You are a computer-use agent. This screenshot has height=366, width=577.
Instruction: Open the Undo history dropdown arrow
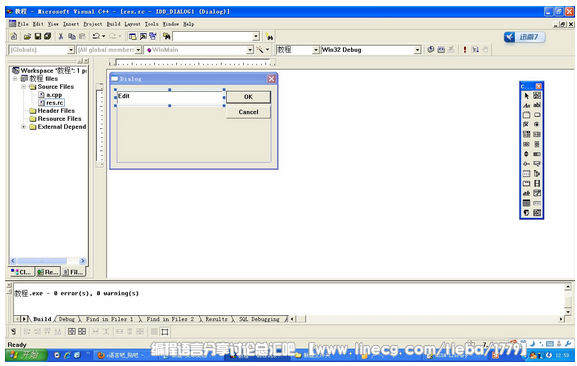(x=104, y=36)
